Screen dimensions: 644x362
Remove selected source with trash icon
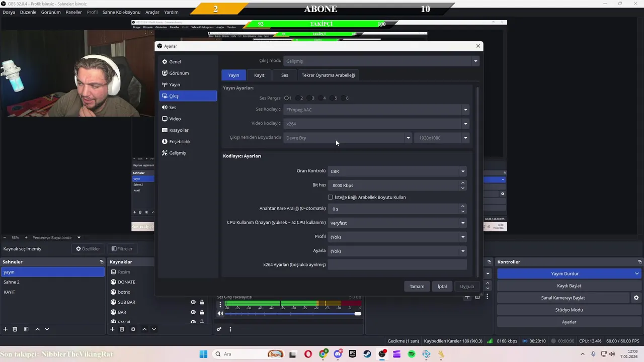[x=122, y=329]
